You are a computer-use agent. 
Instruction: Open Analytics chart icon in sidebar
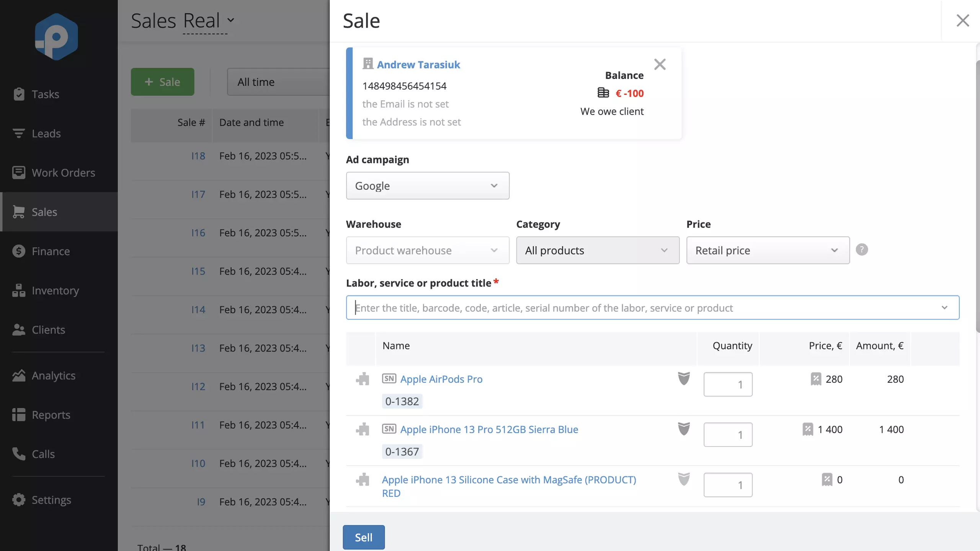point(19,376)
